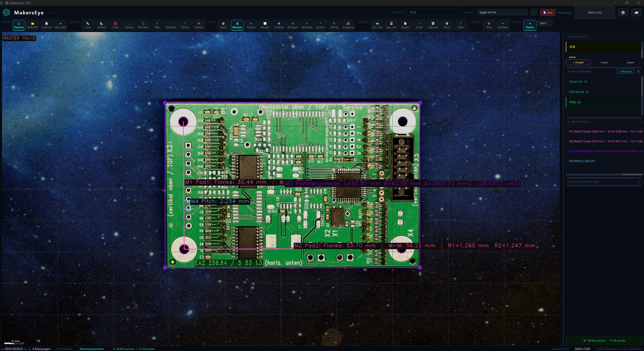The height and width of the screenshot is (351, 644).
Task: Select the Linie measurement tool
Action: (88, 25)
